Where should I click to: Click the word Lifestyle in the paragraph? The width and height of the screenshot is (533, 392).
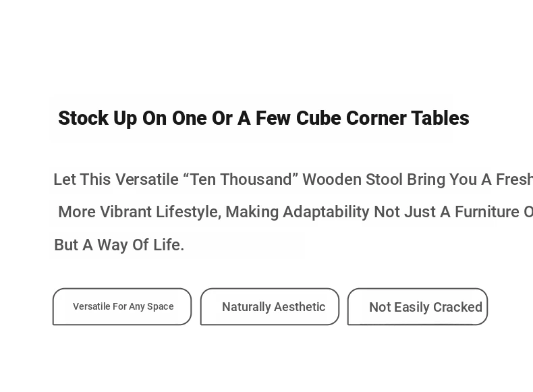point(189,212)
